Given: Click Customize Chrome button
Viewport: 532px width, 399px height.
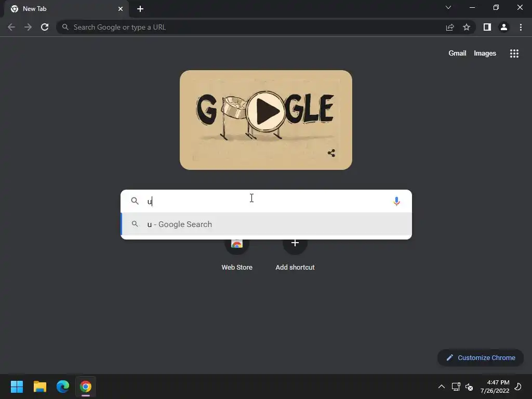Looking at the screenshot, I should click(481, 357).
